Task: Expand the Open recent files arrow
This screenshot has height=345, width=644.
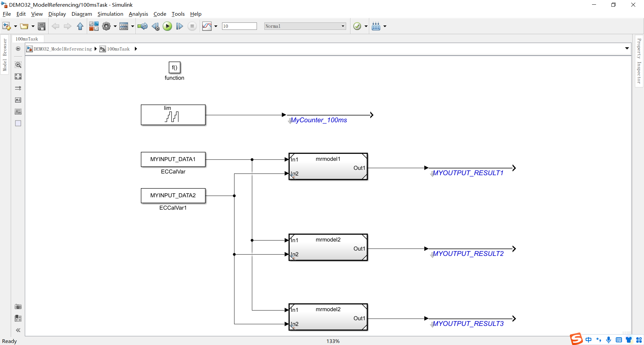Action: pos(33,26)
